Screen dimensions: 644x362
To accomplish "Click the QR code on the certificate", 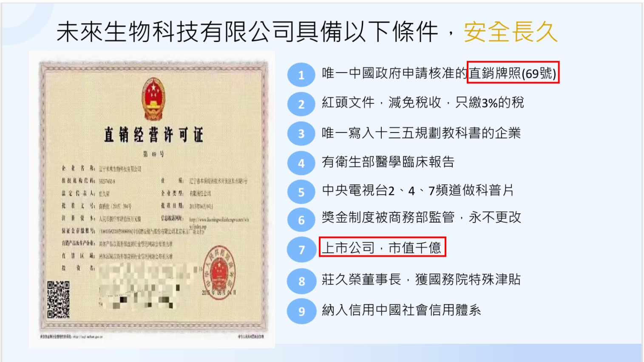I will [x=58, y=300].
